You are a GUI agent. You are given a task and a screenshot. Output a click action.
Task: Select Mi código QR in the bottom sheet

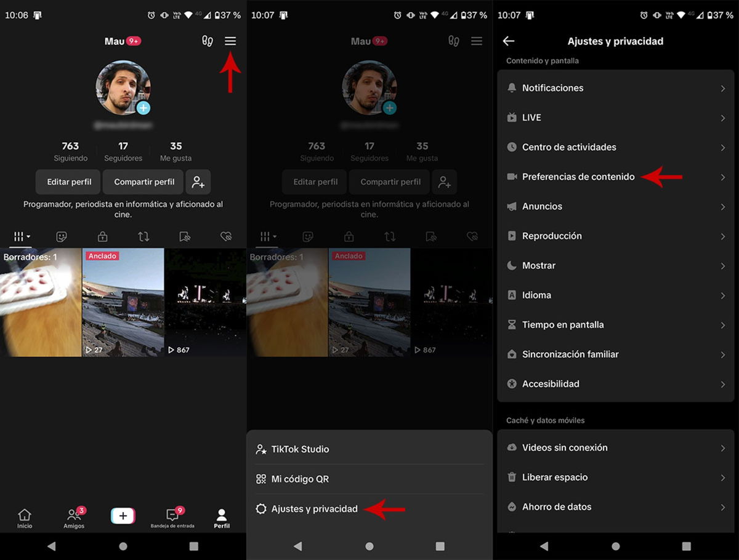[x=369, y=479]
